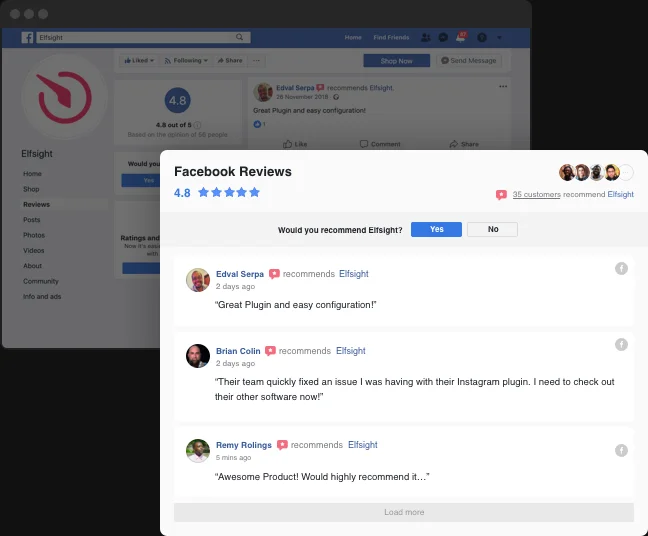Click the first reviewer avatar in widget header
Viewport: 648px width, 536px height.
tap(567, 172)
